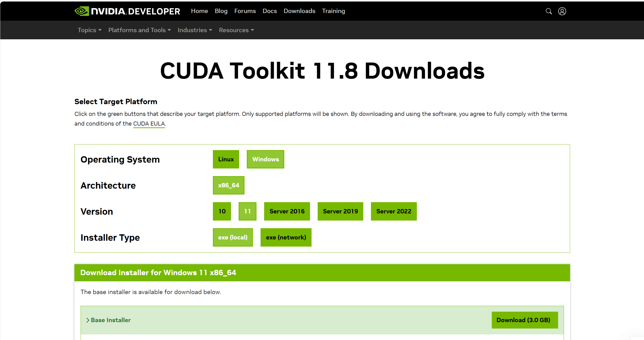Click 'The base installer is available' text
644x340 pixels.
click(x=151, y=292)
